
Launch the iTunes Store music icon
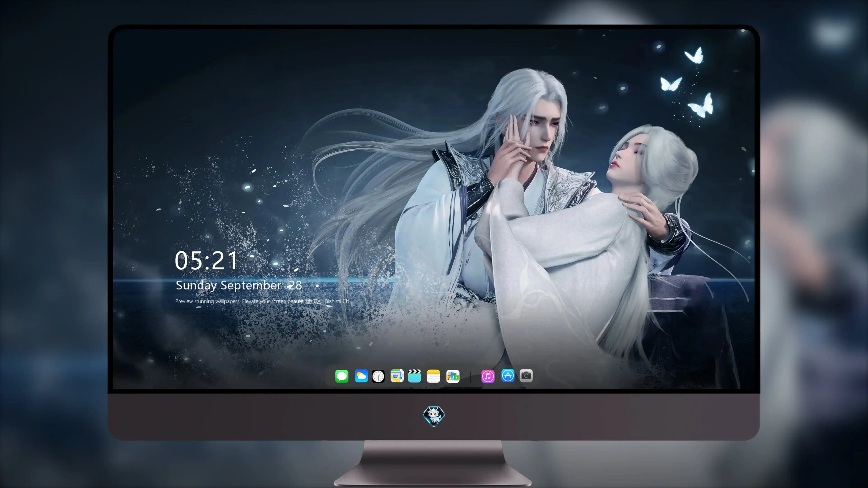pos(488,376)
